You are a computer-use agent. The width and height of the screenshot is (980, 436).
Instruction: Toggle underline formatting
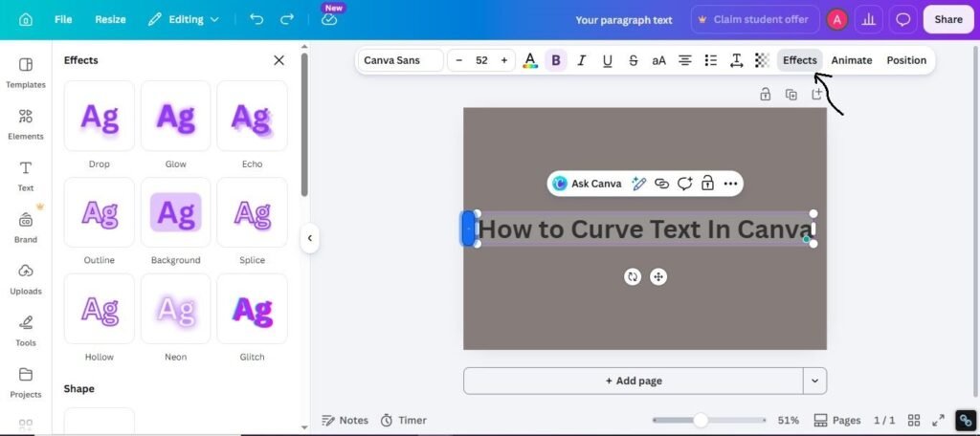pos(607,60)
